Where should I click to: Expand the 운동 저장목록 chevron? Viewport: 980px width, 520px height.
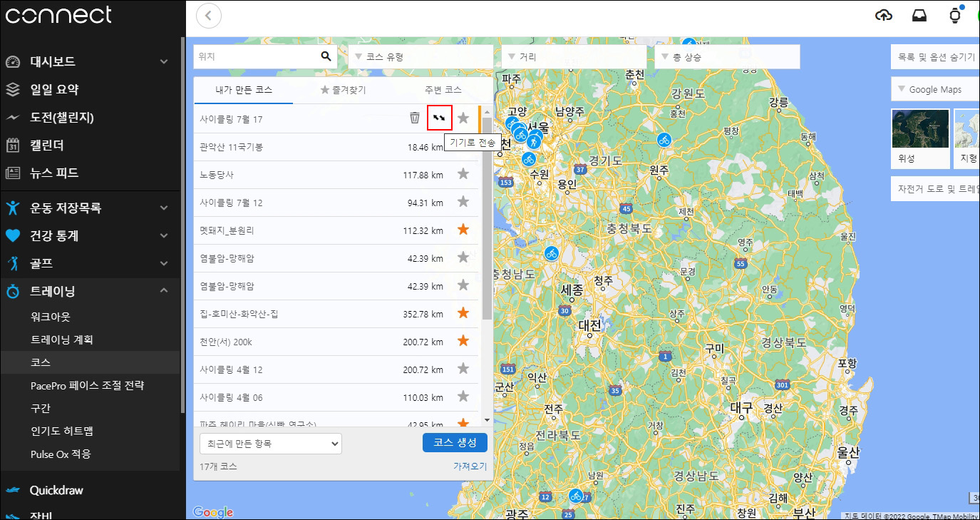164,208
